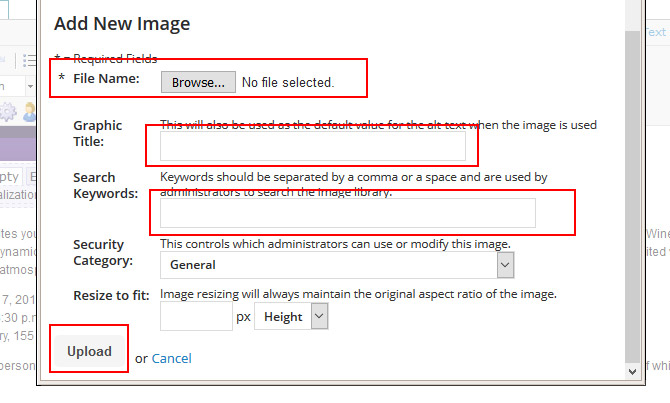Click the Graphic Title label
The image size is (670, 403).
98,133
